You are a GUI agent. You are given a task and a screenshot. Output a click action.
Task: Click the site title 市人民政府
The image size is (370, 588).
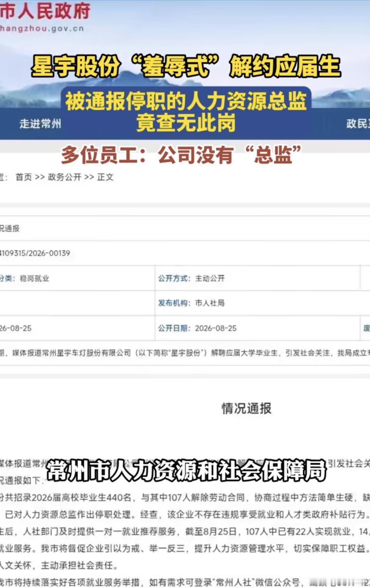(x=45, y=11)
